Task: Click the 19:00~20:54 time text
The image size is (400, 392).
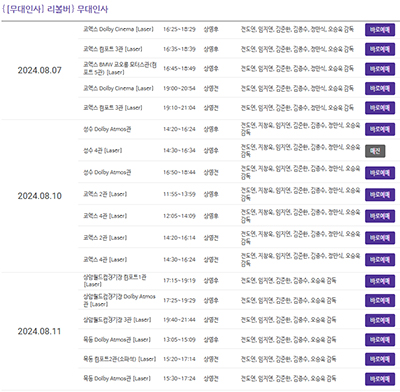Action: coord(179,88)
